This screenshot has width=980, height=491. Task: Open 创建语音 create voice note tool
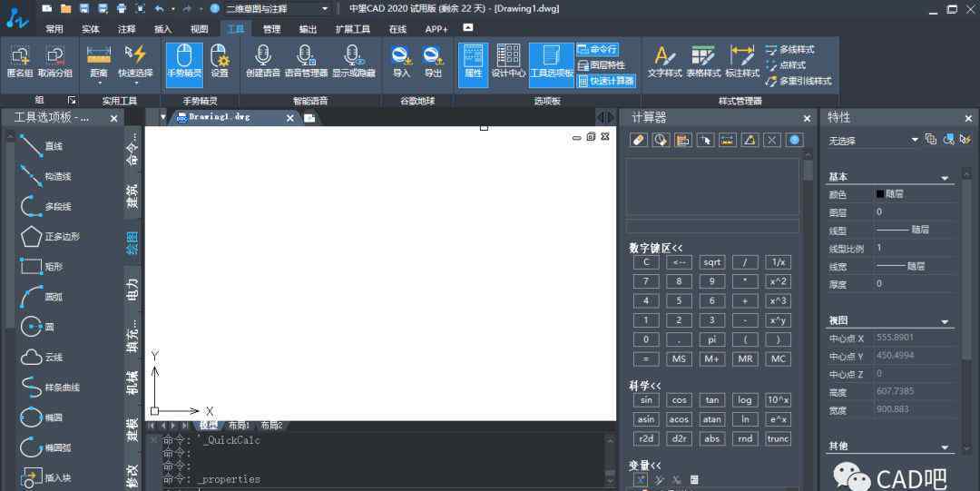263,62
